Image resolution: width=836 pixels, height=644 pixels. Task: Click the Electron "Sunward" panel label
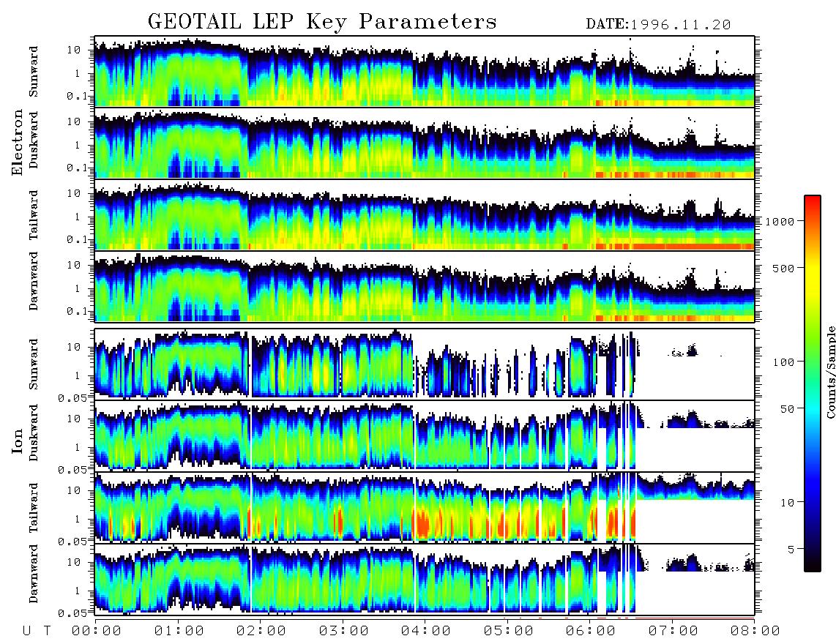(x=34, y=72)
